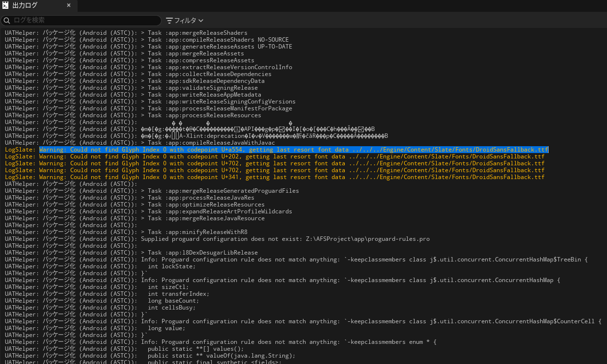Viewport: 607px width, 364px height.
Task: Click the validateSigningRelease log line
Action: point(131,88)
